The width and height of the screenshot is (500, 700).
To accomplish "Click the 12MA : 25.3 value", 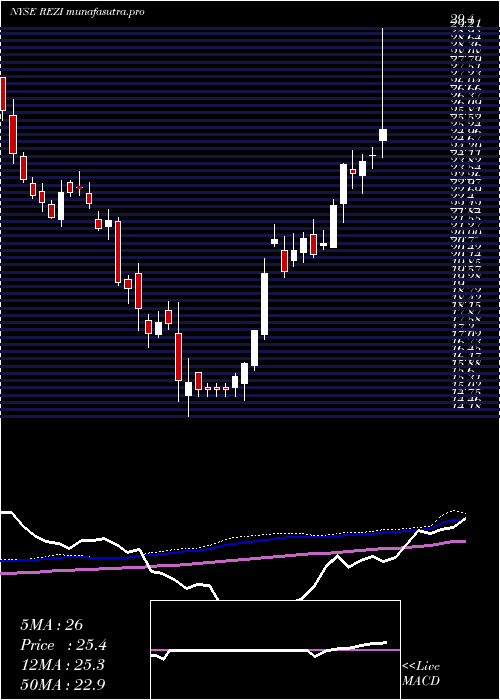I will [62, 665].
